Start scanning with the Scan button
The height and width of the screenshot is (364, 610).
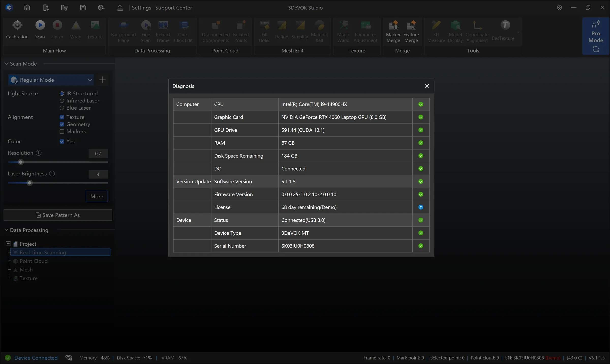click(x=40, y=29)
